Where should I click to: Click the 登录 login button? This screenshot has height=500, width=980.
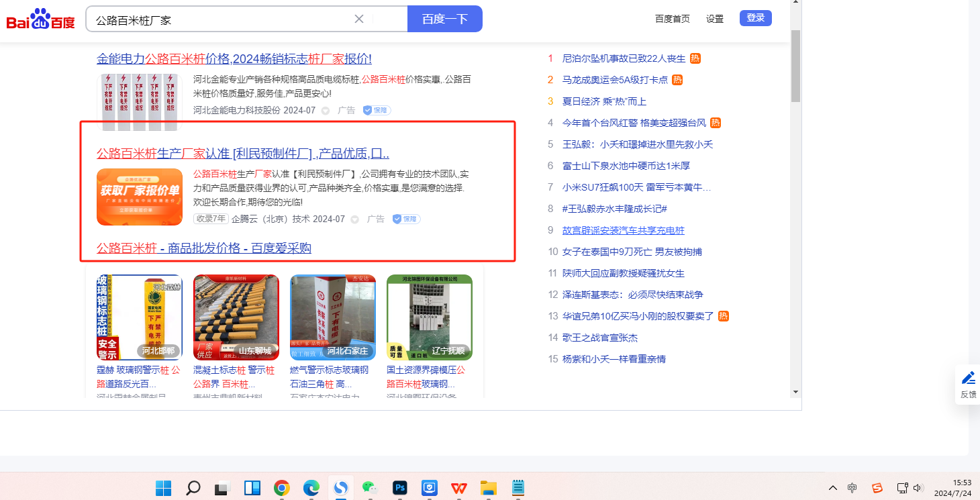pos(755,18)
